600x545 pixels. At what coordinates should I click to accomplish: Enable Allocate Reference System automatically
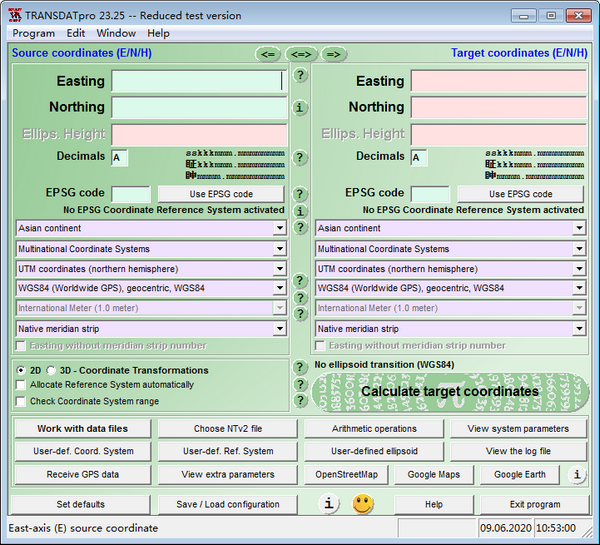[x=22, y=385]
